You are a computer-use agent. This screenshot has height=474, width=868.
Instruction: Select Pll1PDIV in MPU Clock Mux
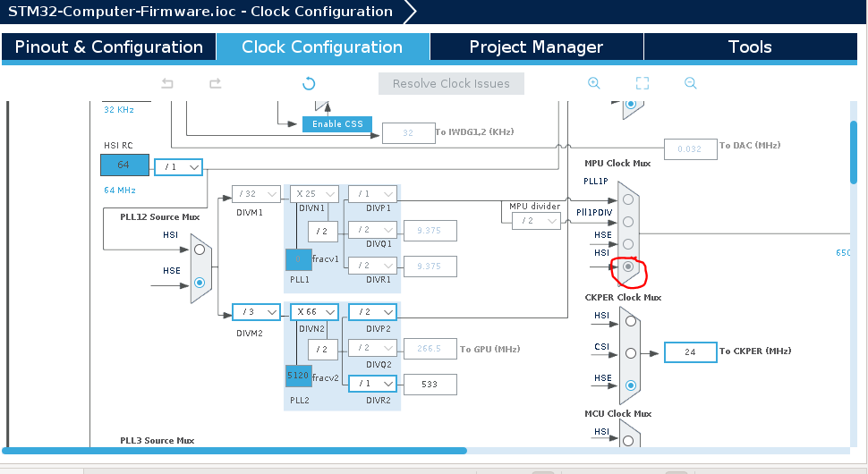(x=628, y=222)
